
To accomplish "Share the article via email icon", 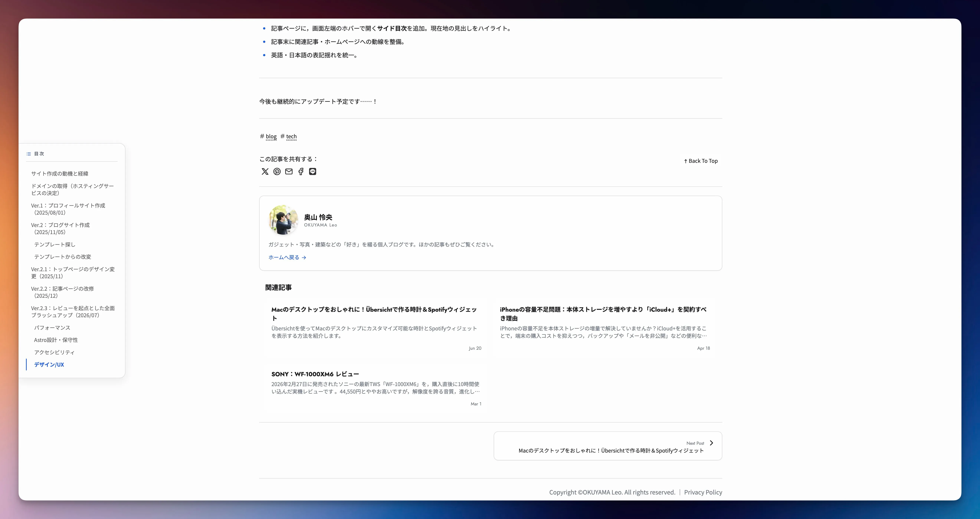I will point(289,172).
